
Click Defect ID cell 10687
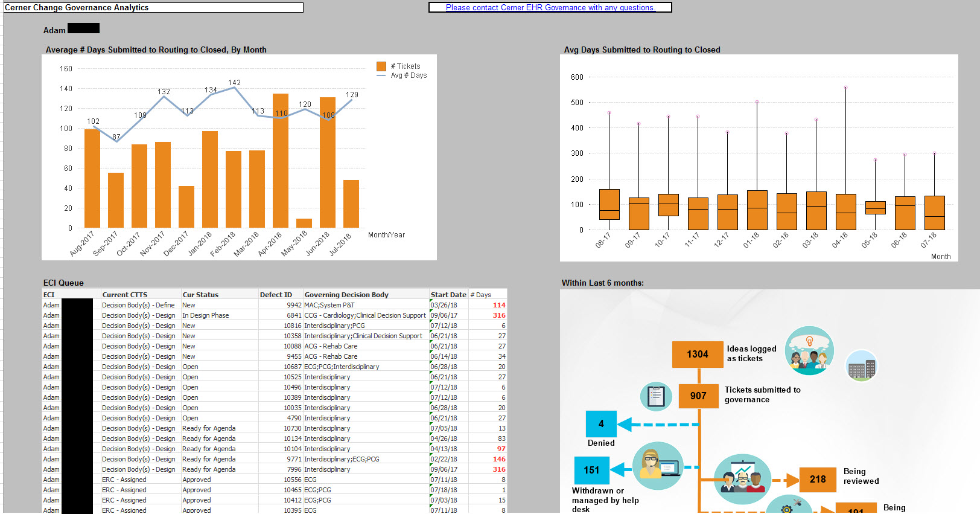tap(281, 367)
